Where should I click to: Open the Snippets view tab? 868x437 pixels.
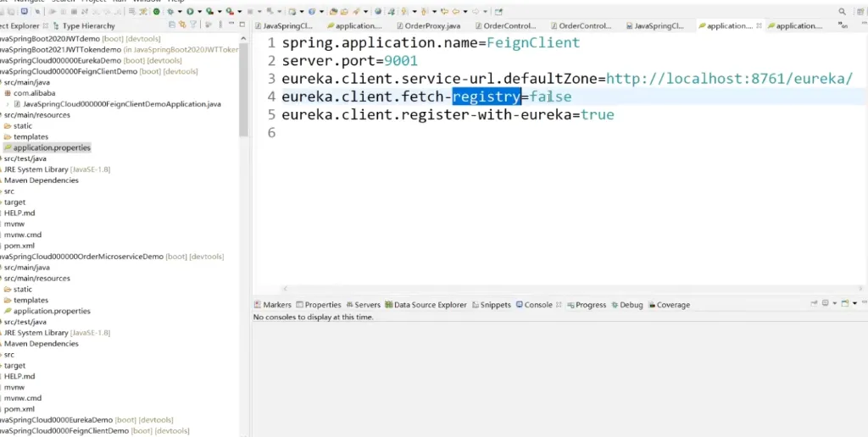tap(491, 305)
